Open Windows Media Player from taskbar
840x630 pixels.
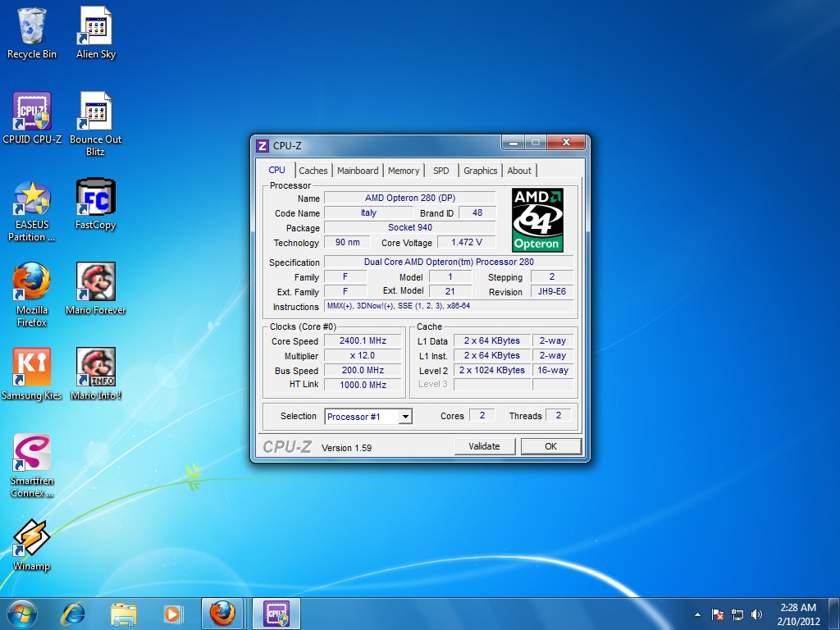pos(172,614)
